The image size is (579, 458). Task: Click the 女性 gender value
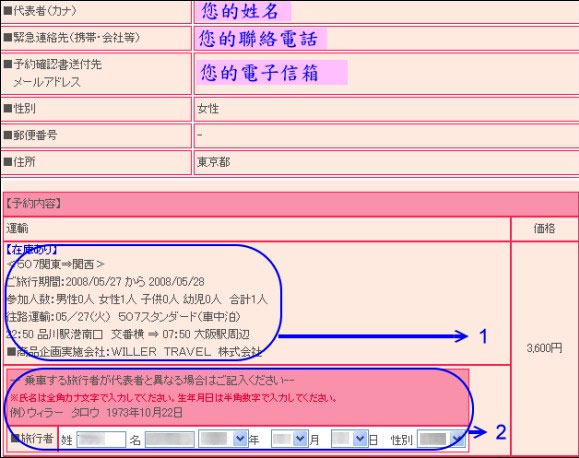[x=208, y=109]
